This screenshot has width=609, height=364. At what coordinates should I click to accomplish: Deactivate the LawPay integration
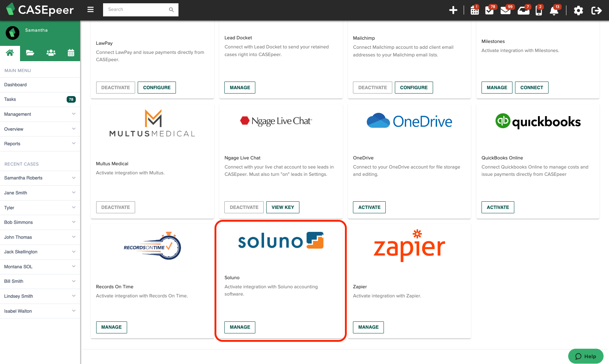(115, 88)
